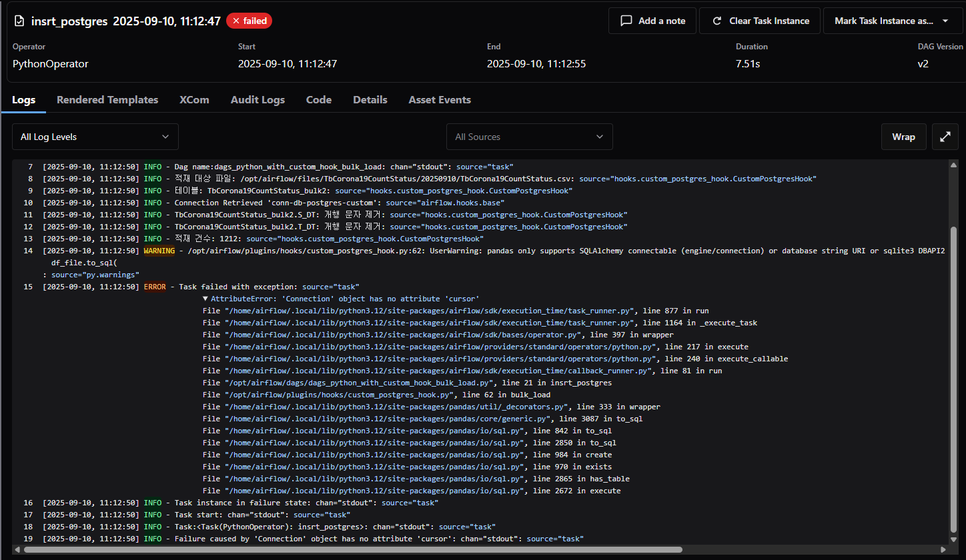Screen dimensions: 966x560
Task: Open the Asset Events tab
Action: (x=440, y=99)
